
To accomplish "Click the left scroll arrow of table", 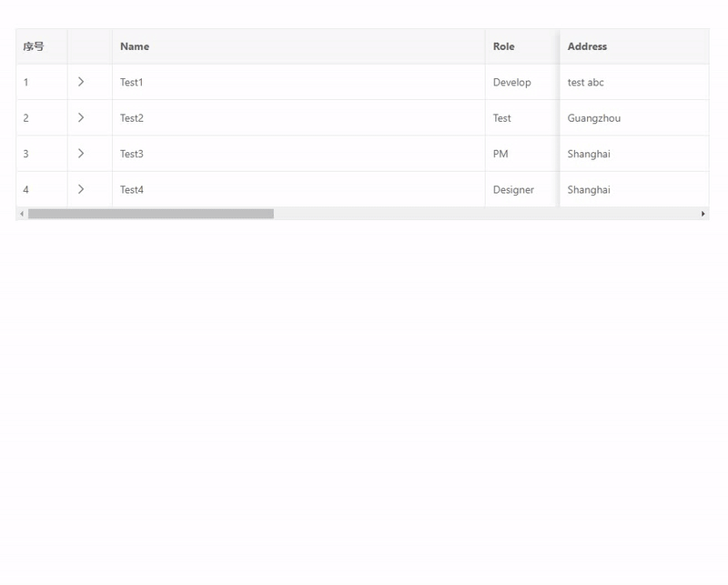I will point(21,214).
